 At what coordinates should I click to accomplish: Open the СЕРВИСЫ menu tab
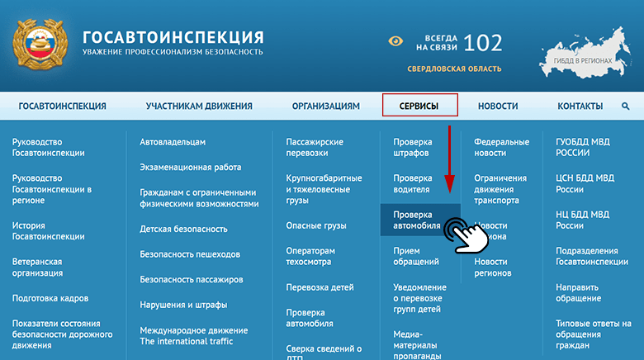pyautogui.click(x=419, y=106)
